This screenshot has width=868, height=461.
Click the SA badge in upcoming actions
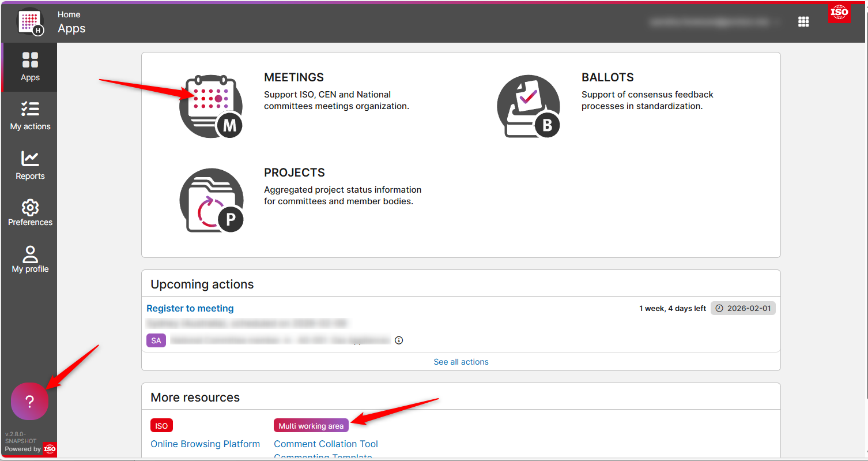point(156,340)
